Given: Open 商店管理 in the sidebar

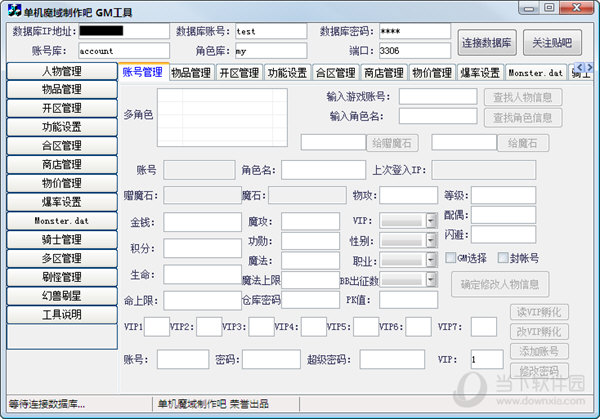Looking at the screenshot, I should pos(62,165).
